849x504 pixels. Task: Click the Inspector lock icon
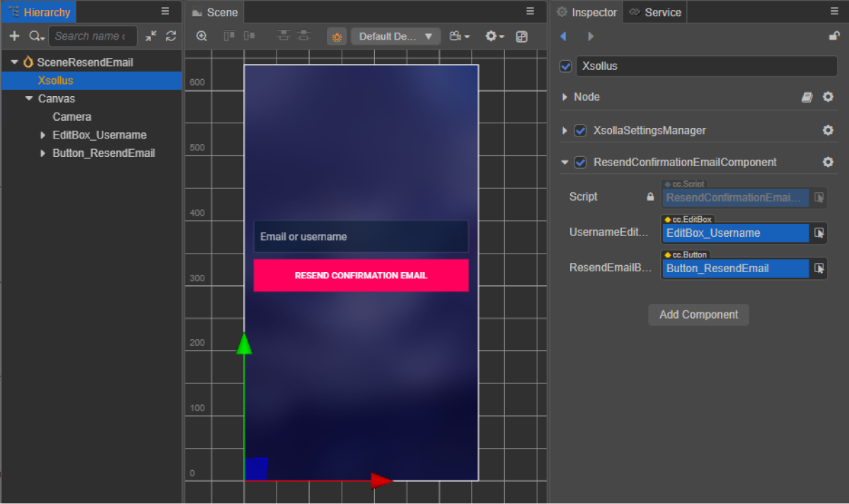coord(834,36)
